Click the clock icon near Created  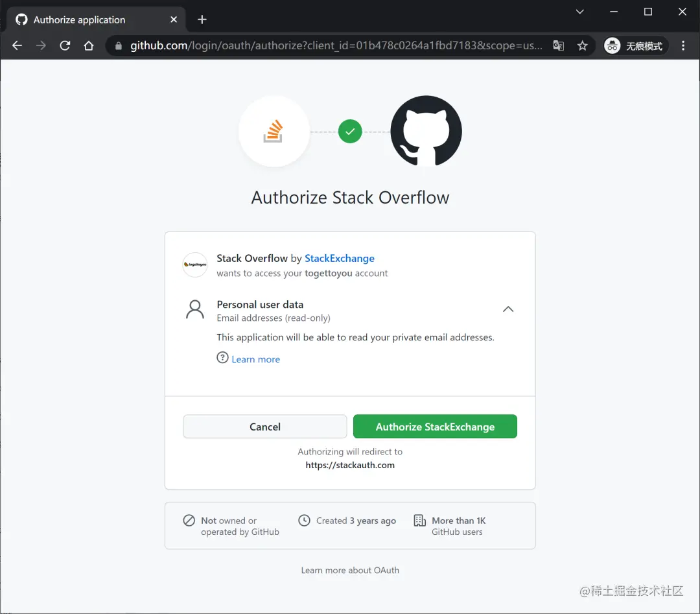[304, 521]
